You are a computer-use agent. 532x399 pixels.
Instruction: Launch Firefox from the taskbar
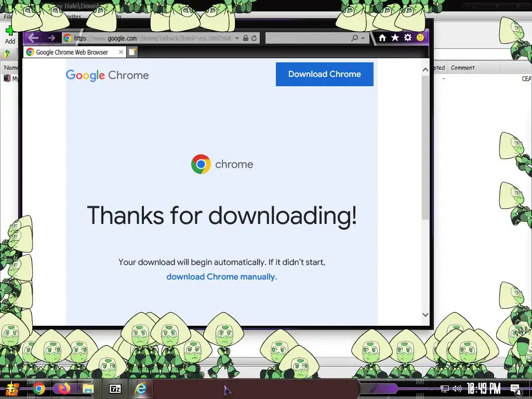pos(64,389)
